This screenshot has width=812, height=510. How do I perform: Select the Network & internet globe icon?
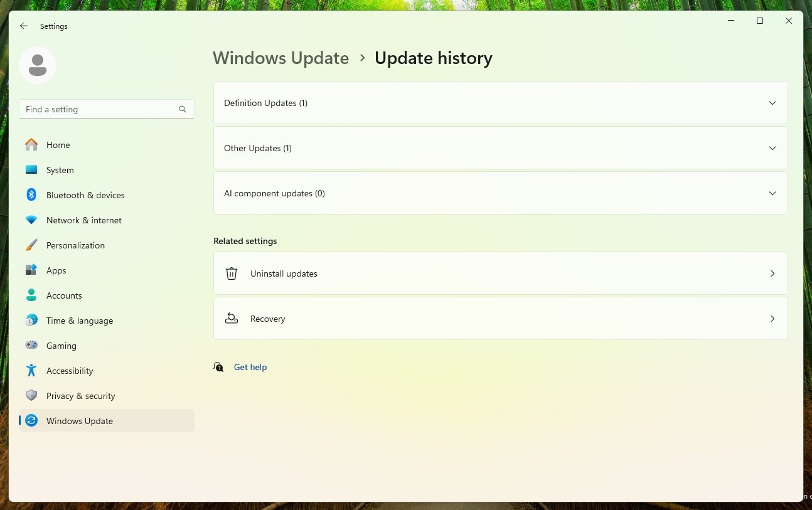tap(31, 220)
